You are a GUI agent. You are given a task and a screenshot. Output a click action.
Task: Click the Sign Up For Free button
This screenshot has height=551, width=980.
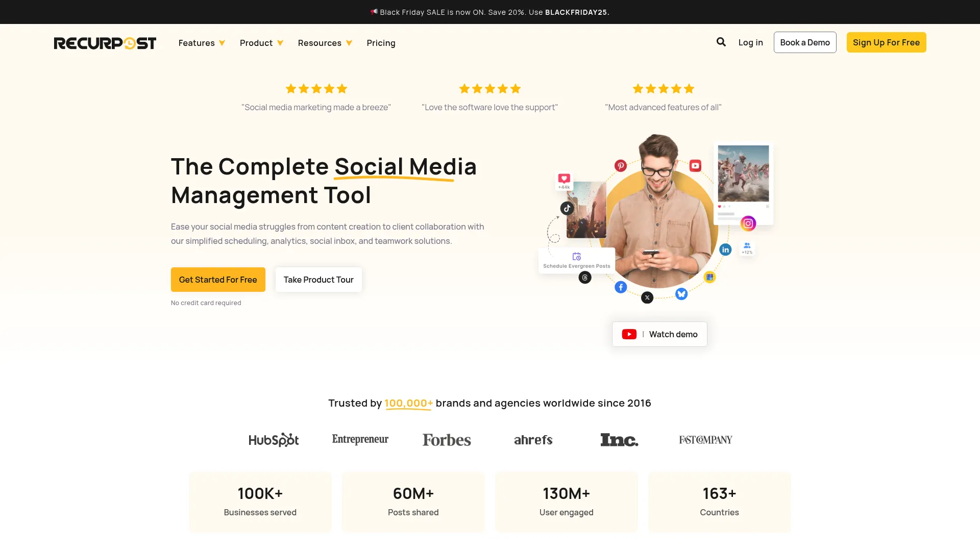(x=886, y=42)
